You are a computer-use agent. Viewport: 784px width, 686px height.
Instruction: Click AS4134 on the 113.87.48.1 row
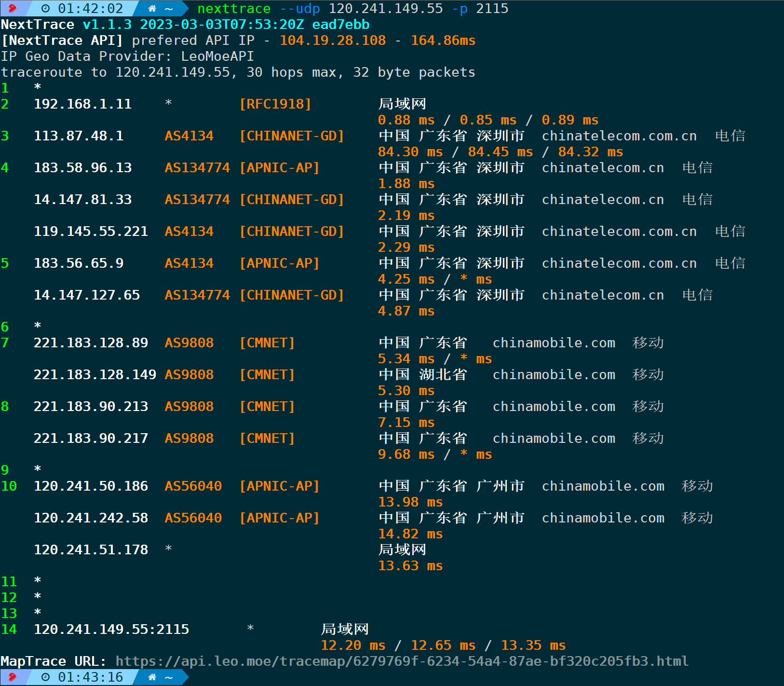pos(189,136)
